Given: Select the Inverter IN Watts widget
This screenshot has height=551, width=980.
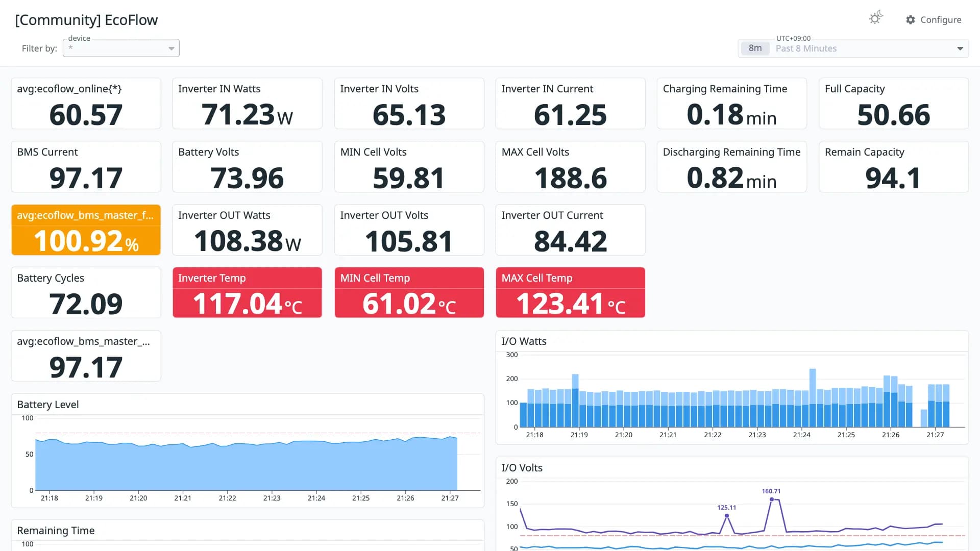Looking at the screenshot, I should coord(247,104).
